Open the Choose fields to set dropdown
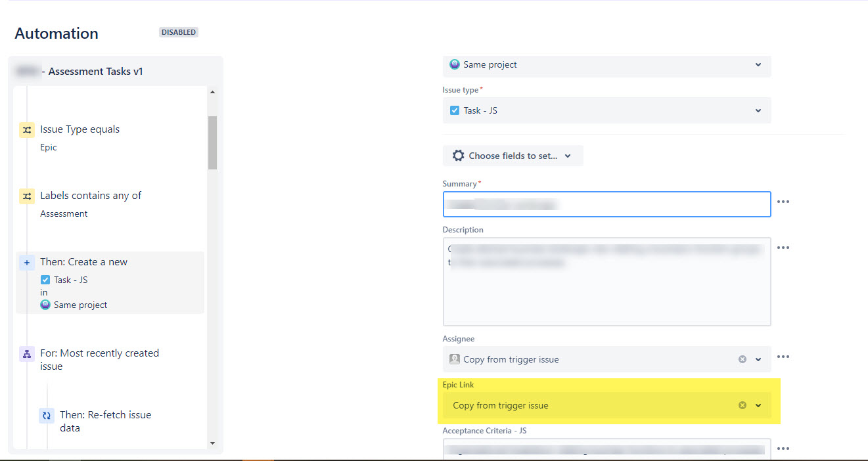This screenshot has height=461, width=868. (x=513, y=156)
